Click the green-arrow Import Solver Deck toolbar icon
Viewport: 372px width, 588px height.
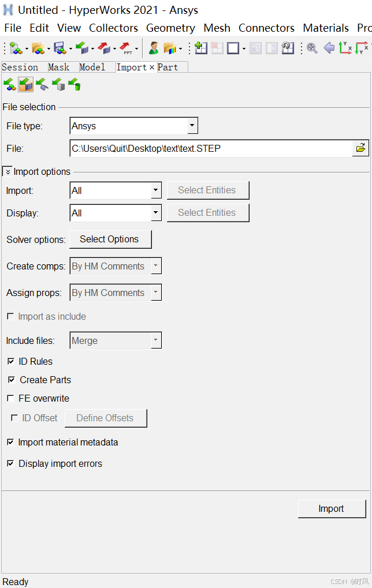click(x=82, y=48)
